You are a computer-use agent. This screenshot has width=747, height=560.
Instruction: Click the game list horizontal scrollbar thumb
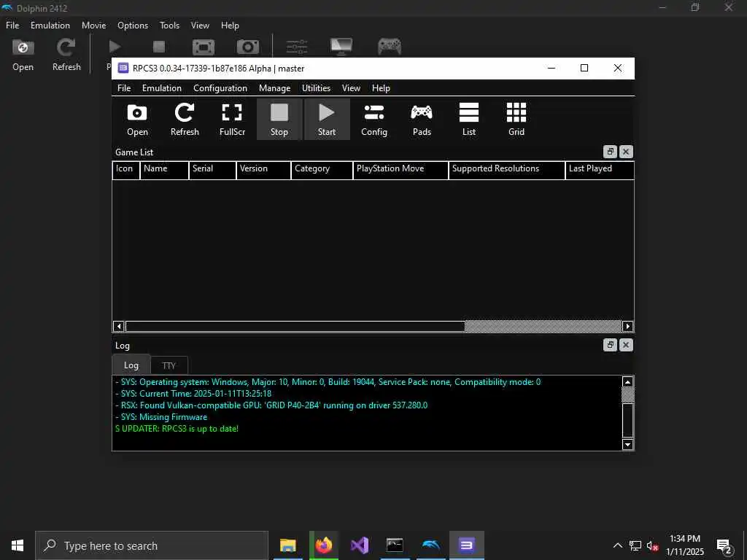(x=295, y=326)
